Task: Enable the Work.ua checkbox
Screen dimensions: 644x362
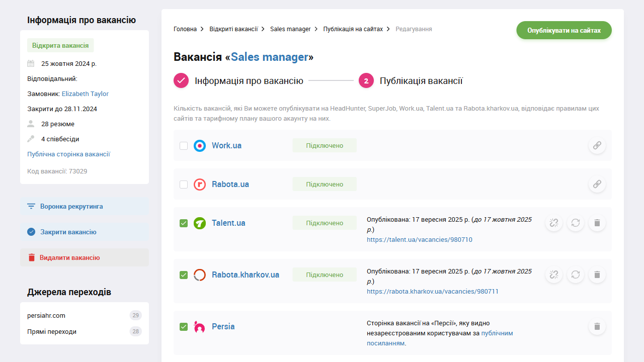Action: (184, 145)
